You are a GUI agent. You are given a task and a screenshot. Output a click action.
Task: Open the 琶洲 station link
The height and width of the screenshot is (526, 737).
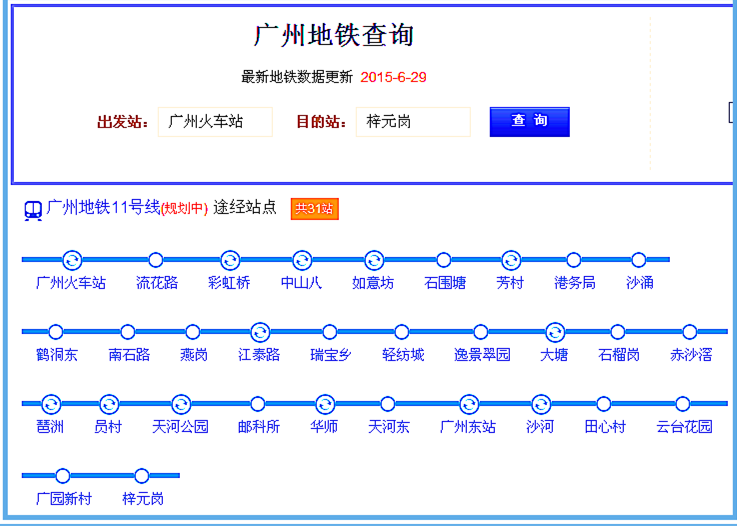point(50,427)
